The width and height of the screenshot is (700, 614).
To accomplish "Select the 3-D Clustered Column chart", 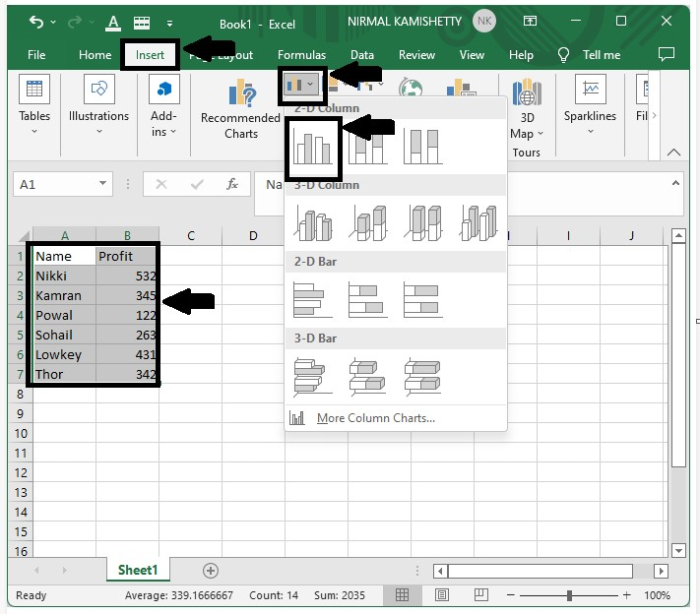I will (x=313, y=223).
